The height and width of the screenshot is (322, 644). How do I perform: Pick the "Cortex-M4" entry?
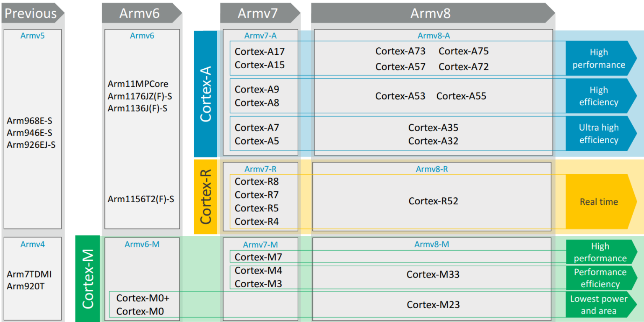tap(258, 270)
